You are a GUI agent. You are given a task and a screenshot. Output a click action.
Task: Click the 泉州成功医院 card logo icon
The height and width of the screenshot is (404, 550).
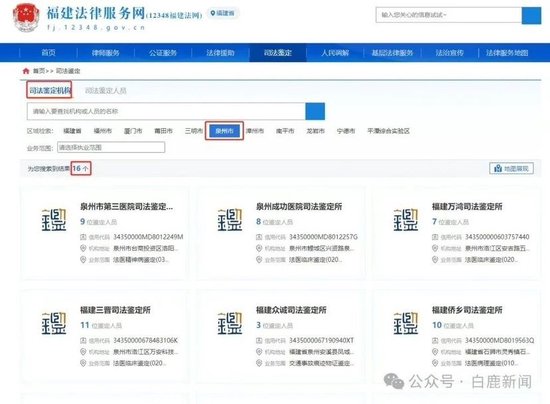click(x=230, y=220)
